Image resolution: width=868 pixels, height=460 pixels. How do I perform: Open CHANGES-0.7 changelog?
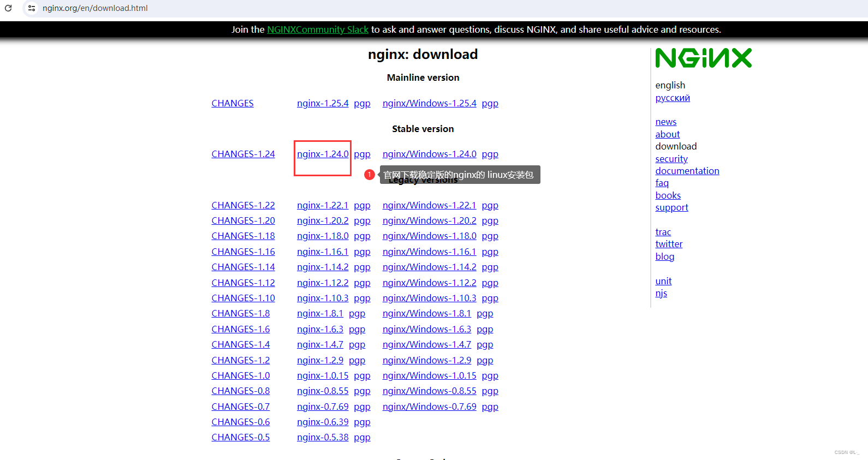coord(241,407)
